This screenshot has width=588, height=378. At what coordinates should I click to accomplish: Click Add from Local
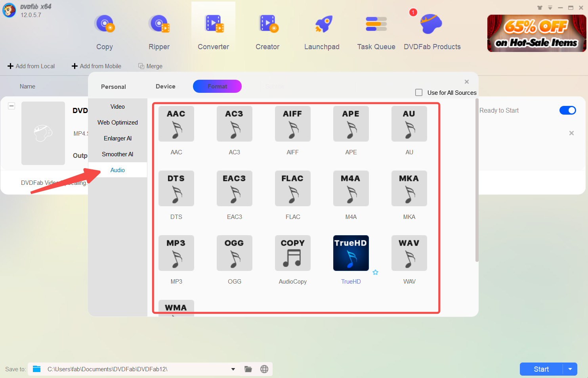[x=31, y=66]
